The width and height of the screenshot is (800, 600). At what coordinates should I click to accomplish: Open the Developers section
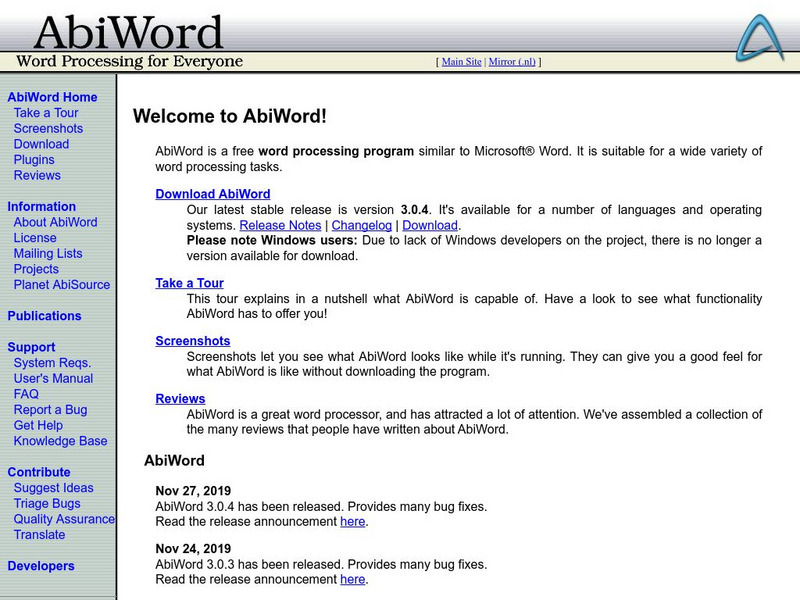click(41, 566)
